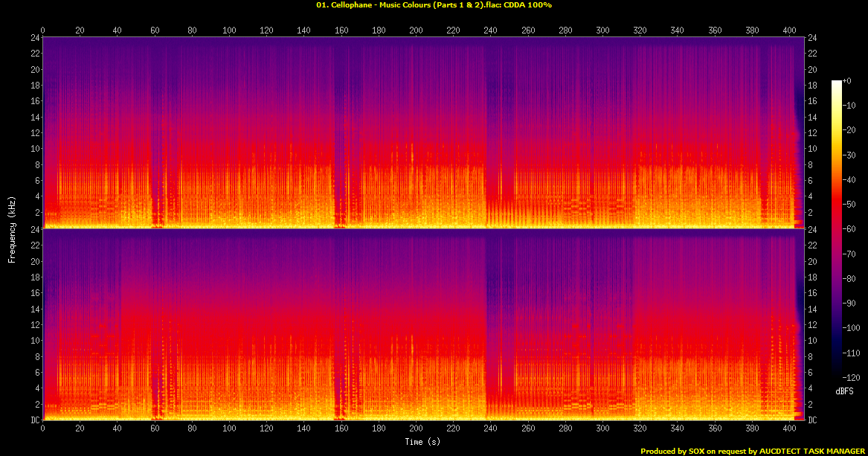Select the "-120" value on the dBFS scale
Image resolution: width=868 pixels, height=456 pixels.
(x=852, y=377)
